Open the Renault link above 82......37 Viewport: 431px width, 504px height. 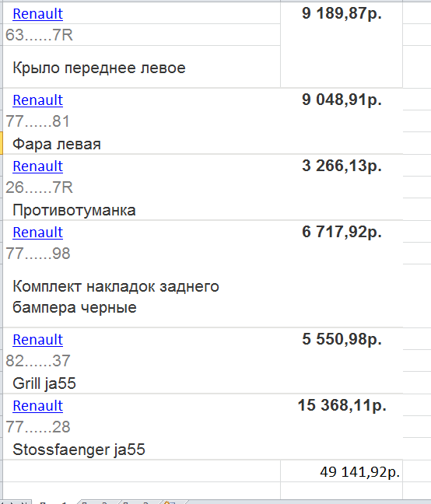(37, 340)
